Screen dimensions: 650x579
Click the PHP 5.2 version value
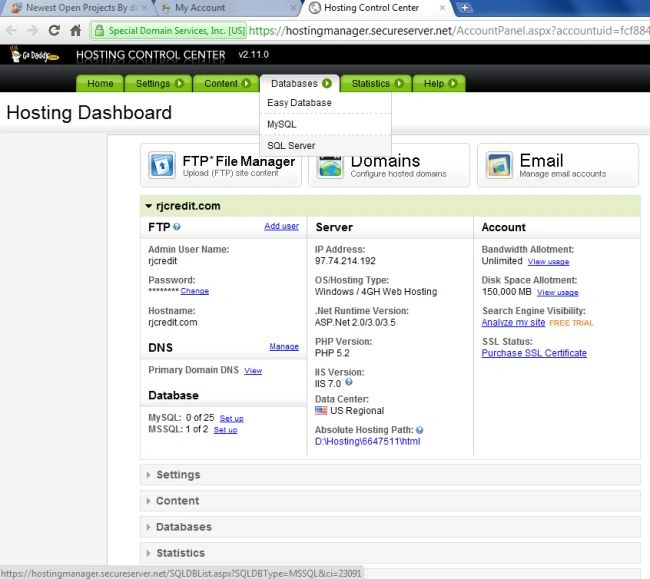332,353
